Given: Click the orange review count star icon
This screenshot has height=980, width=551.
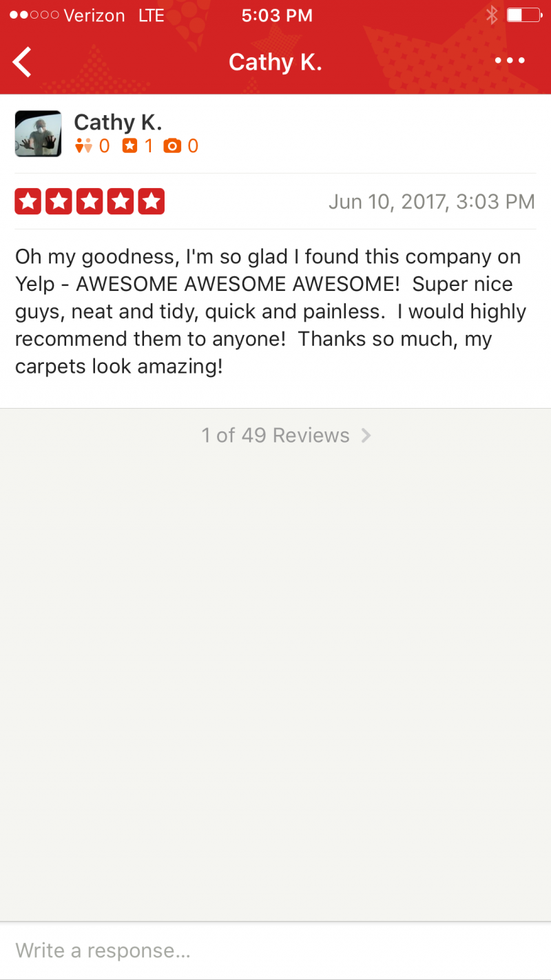Looking at the screenshot, I should click(129, 146).
